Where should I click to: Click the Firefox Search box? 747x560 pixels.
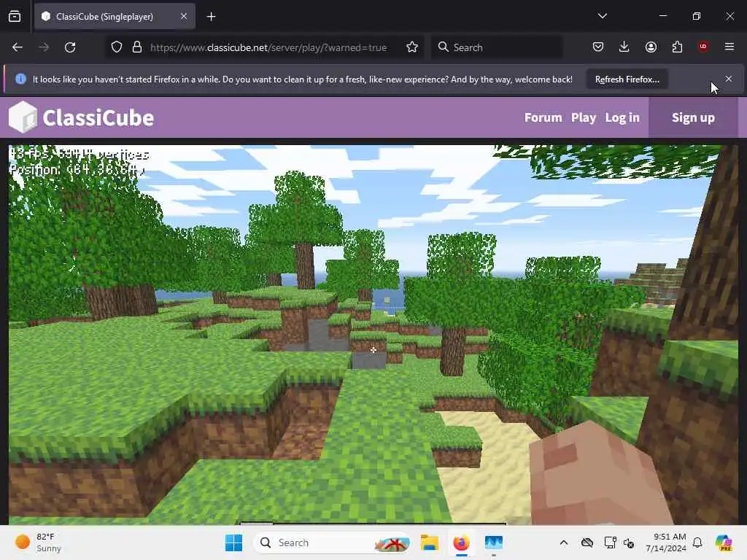pos(497,47)
